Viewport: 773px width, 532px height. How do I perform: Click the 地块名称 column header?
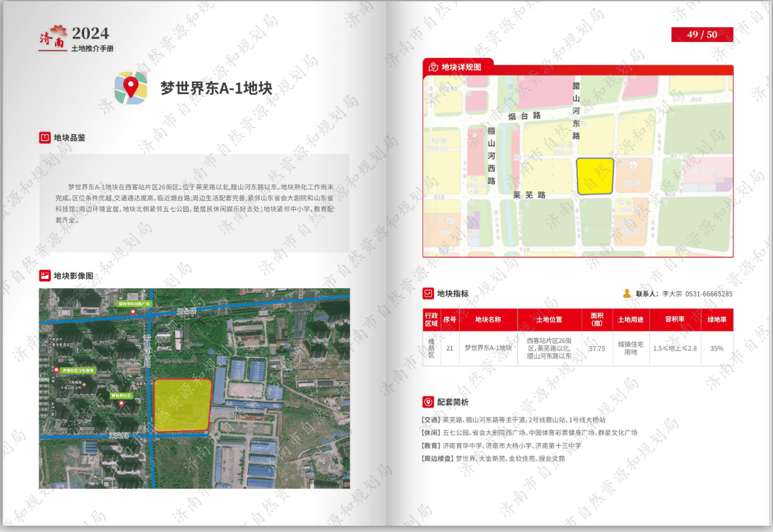(x=488, y=320)
